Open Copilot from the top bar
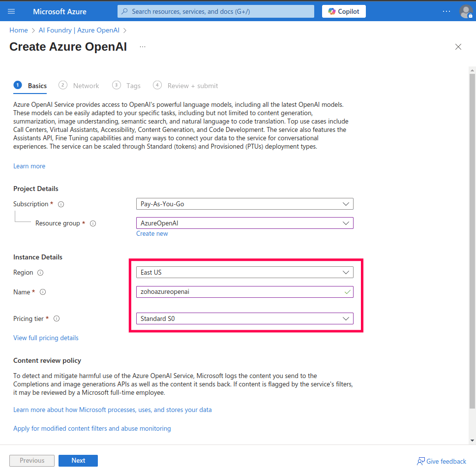The width and height of the screenshot is (476, 476). pos(343,11)
